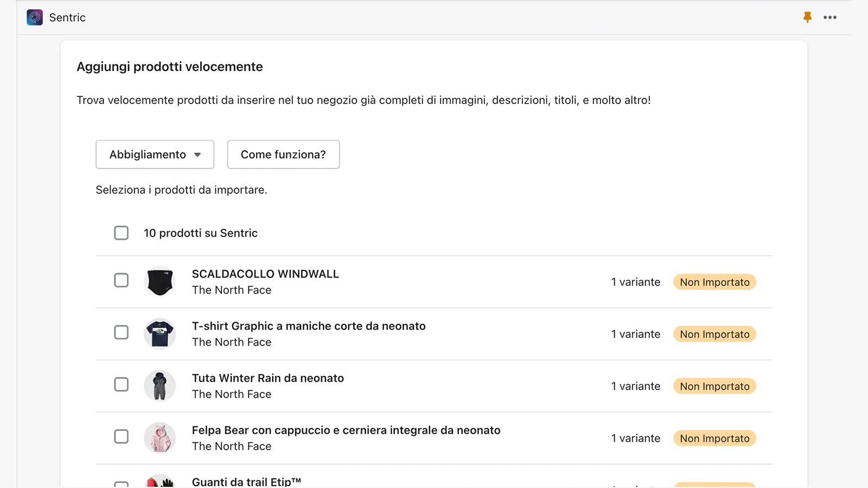Screen dimensions: 868x488
Task: Open the Abbigliamento category dropdown
Action: pos(155,155)
